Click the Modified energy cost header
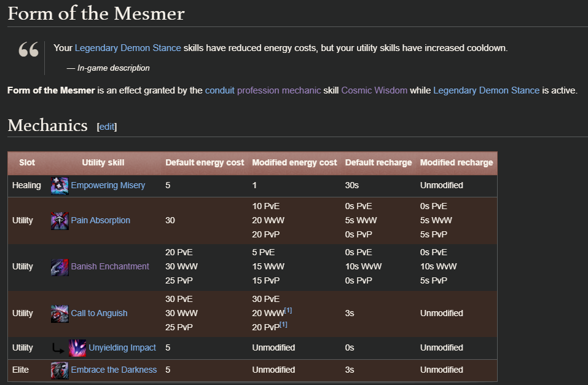The width and height of the screenshot is (588, 385). [x=294, y=162]
